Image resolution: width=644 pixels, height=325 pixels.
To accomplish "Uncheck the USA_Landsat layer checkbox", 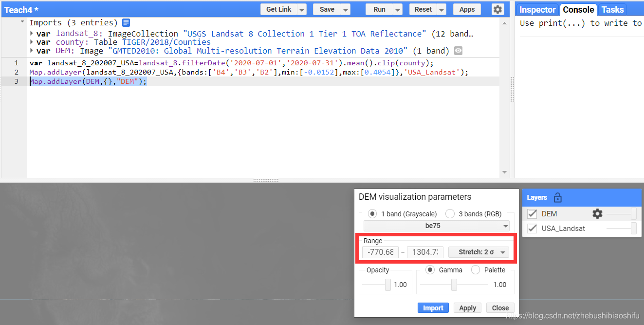I will (x=533, y=228).
